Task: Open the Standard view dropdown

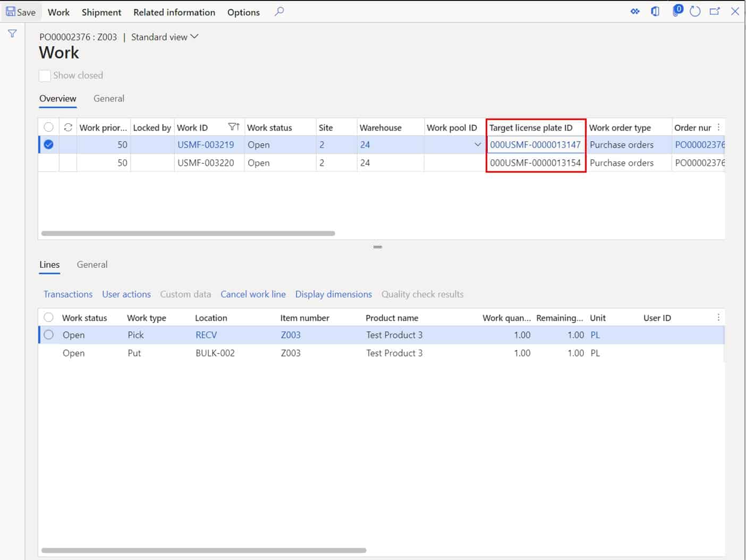Action: pos(165,37)
